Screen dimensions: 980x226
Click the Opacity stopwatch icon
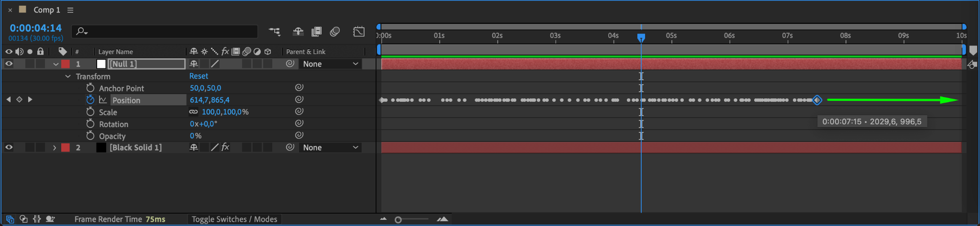90,136
